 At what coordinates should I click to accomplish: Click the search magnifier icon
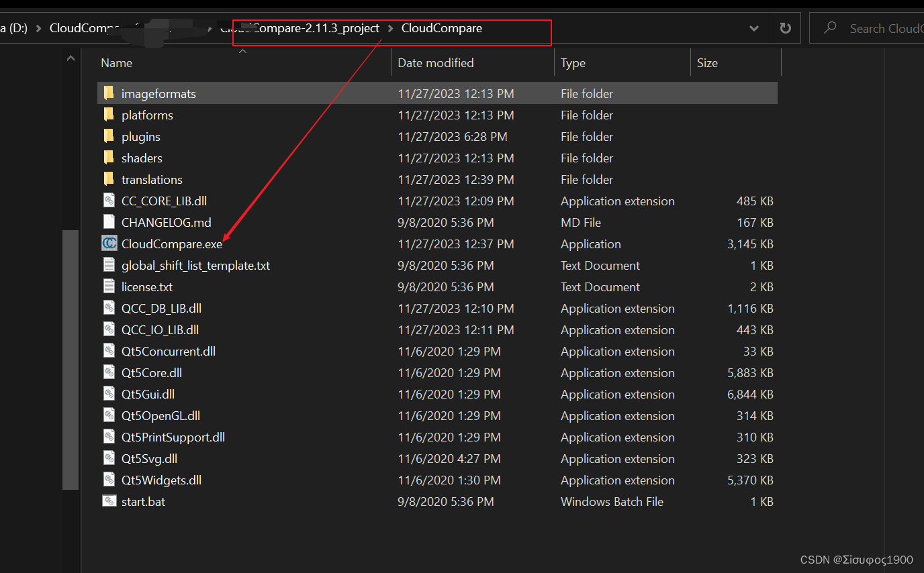coord(830,28)
